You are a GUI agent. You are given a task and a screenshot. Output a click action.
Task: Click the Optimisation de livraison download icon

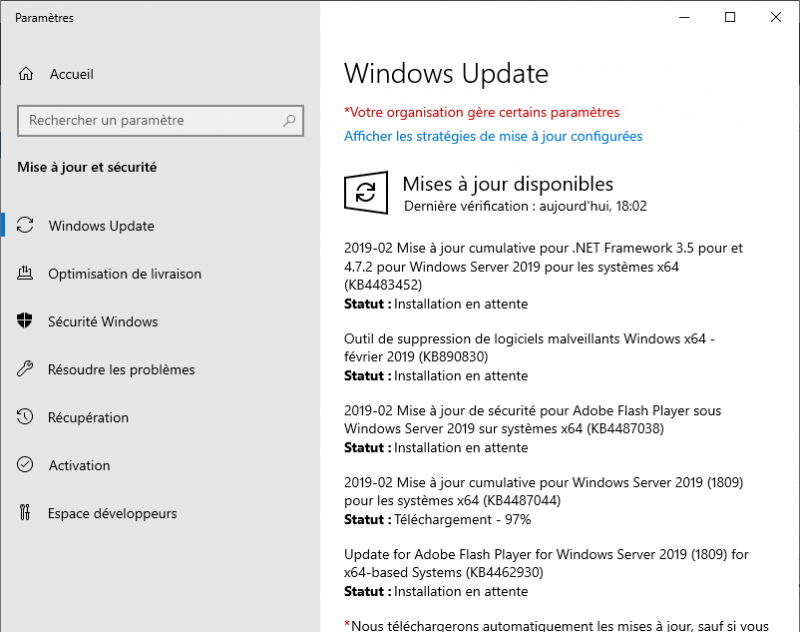coord(28,274)
